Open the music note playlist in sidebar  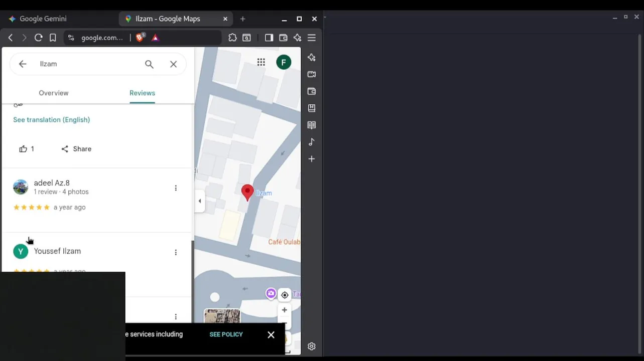(x=312, y=142)
